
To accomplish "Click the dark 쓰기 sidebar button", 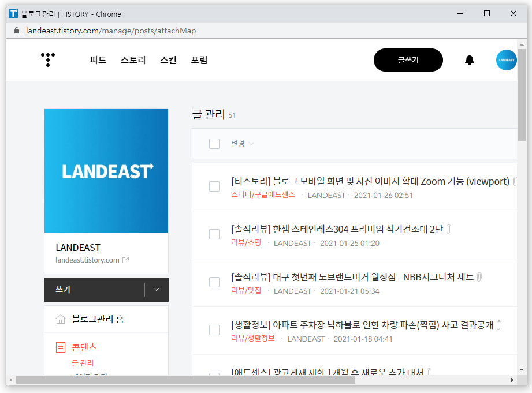I will pos(94,290).
